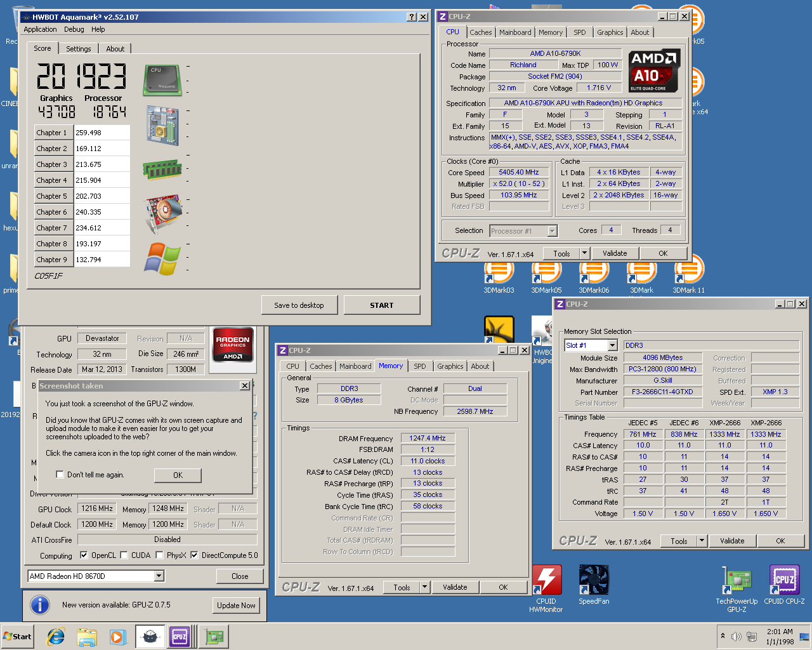Click the Radeon Graphics logo in GPU-Z
Image resolution: width=812 pixels, height=650 pixels.
[x=233, y=345]
